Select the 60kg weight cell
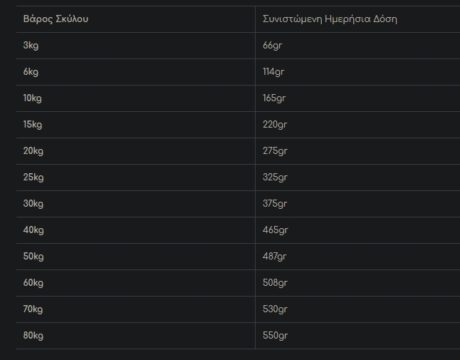Viewport: 460px width, 360px height. (33, 283)
